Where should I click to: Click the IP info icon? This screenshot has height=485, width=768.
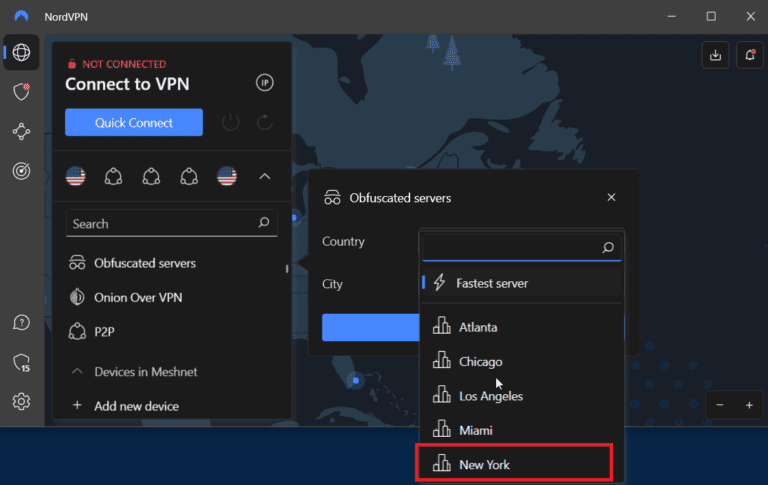point(264,83)
